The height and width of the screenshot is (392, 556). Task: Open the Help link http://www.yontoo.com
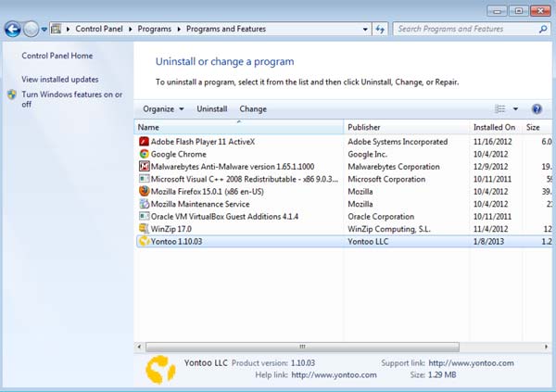(334, 375)
